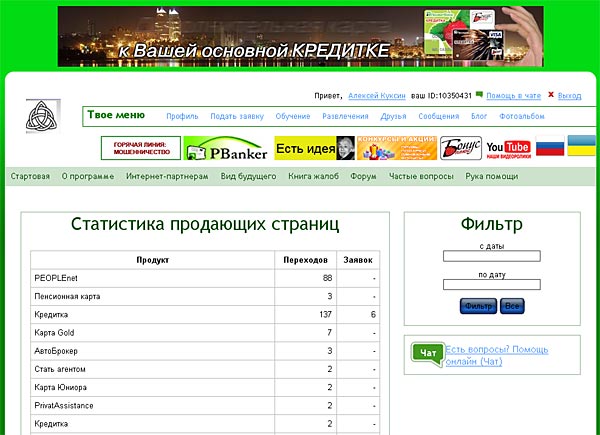Click the 88 transitions value
This screenshot has width=600, height=435.
(x=328, y=278)
